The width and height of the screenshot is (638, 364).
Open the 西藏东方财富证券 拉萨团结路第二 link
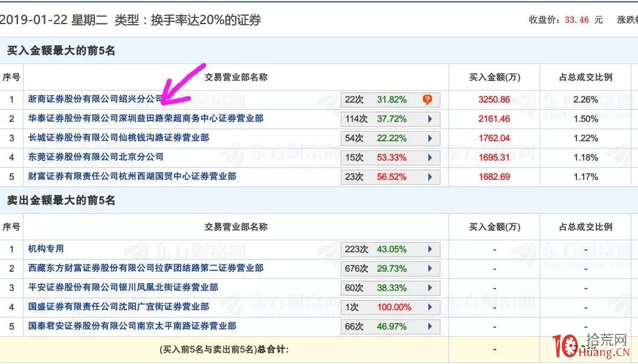pyautogui.click(x=146, y=268)
